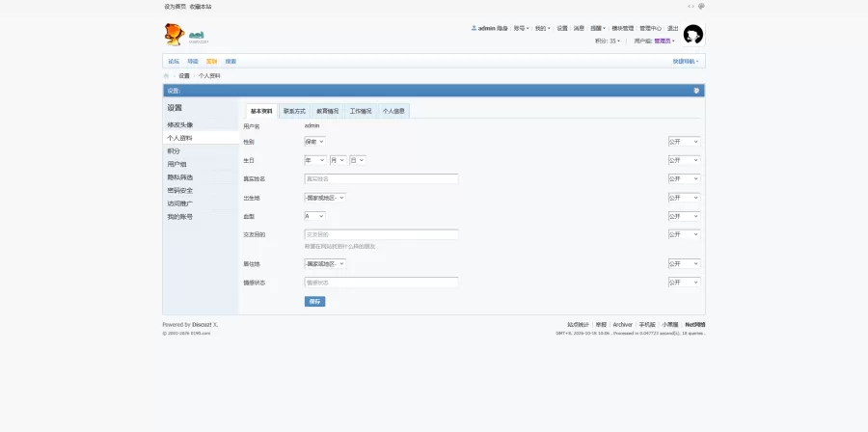868x432 pixels.
Task: Open the 账号 dropdown menu
Action: click(x=521, y=28)
